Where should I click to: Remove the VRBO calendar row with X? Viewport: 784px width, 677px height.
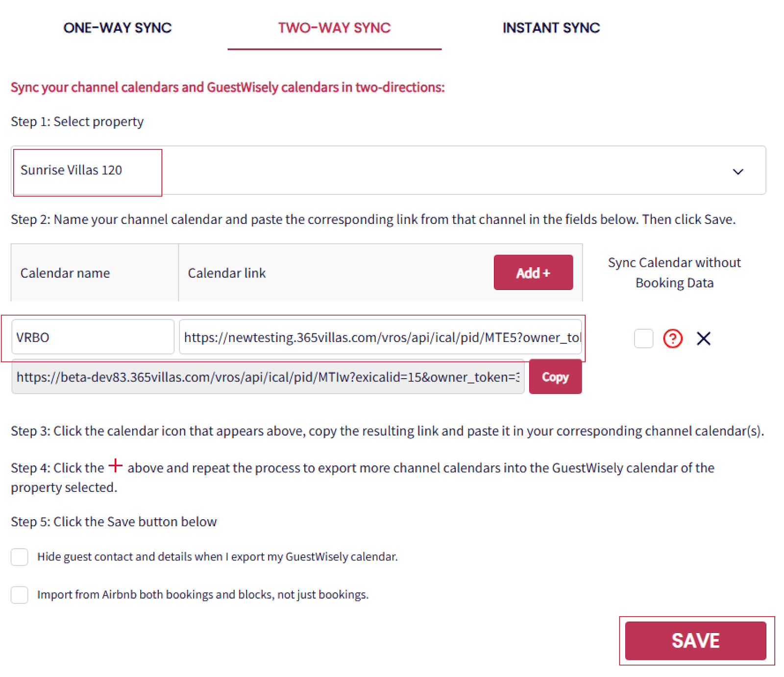click(703, 338)
